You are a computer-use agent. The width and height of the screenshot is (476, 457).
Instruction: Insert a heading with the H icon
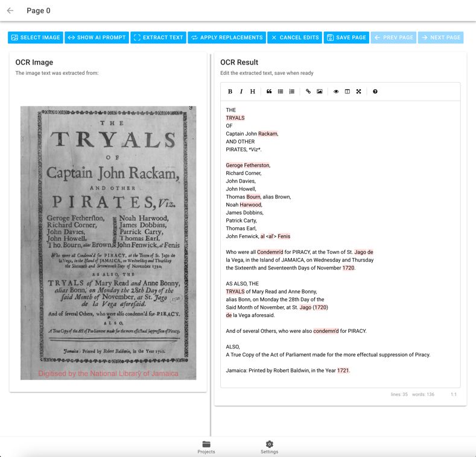[253, 92]
